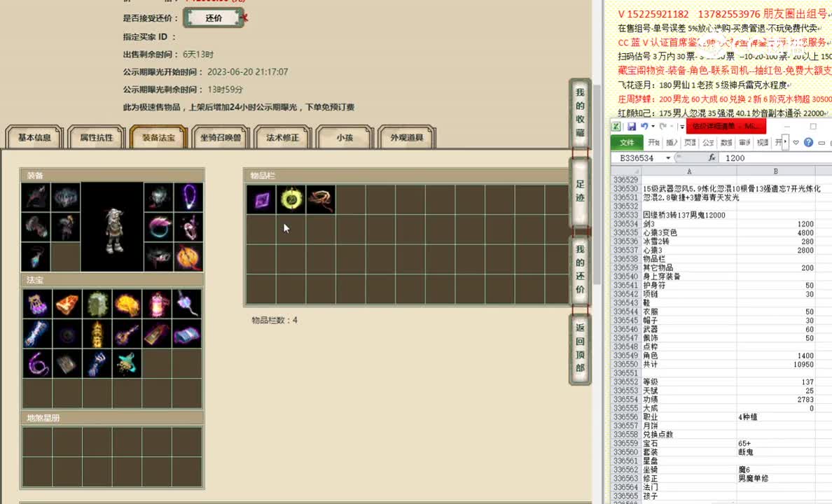The height and width of the screenshot is (504, 832).
Task: Click the purple diamond item in 物品栏
Action: tap(261, 199)
